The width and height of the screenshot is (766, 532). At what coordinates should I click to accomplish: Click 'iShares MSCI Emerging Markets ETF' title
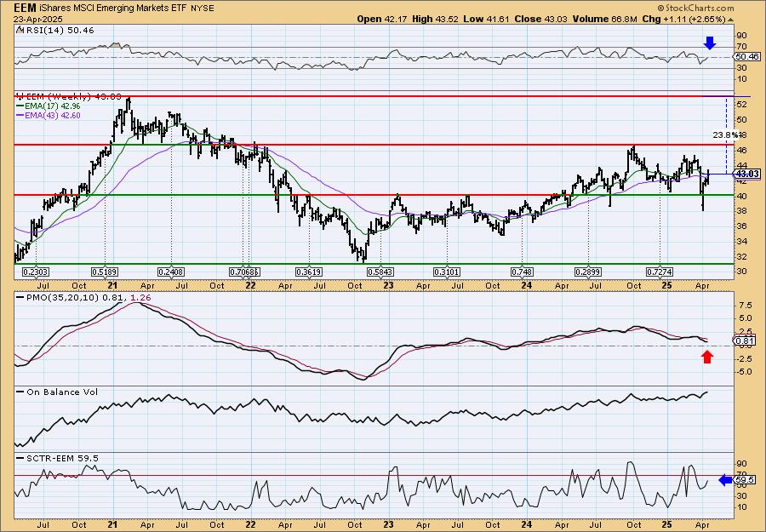click(111, 9)
